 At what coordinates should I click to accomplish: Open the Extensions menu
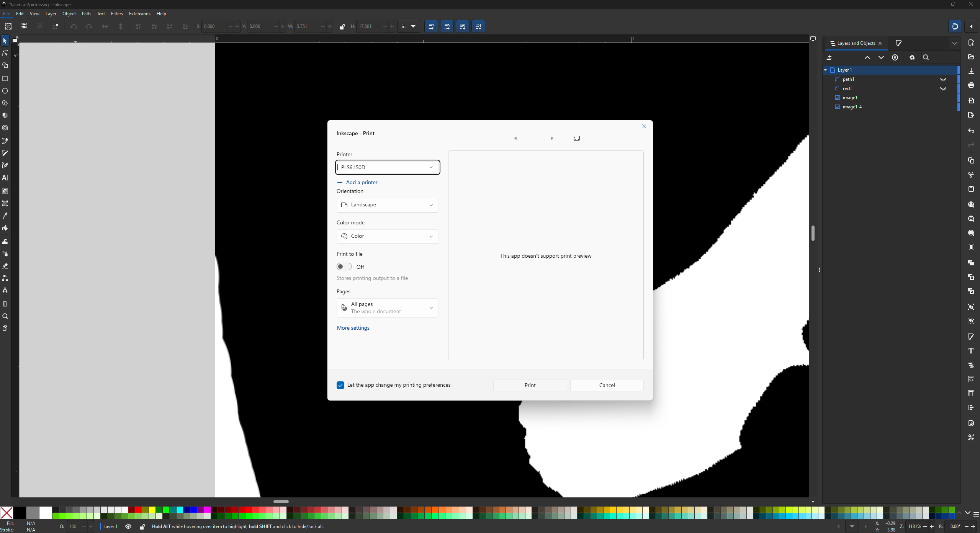coord(139,14)
